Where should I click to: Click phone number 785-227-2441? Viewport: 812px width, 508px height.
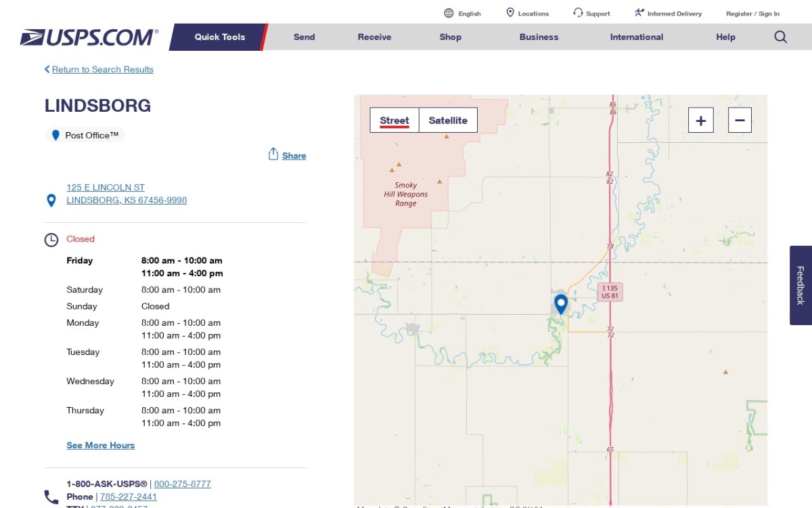coord(129,497)
